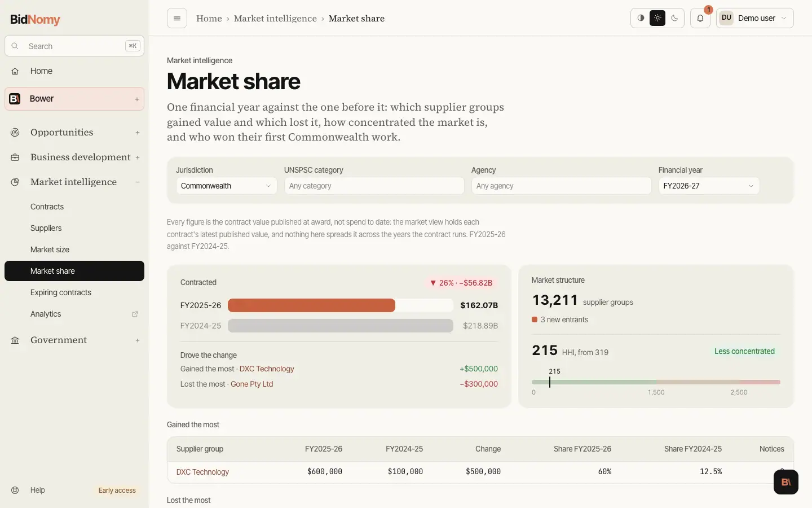The image size is (812, 508).
Task: Click the Share FY2025-26 column header
Action: point(582,449)
